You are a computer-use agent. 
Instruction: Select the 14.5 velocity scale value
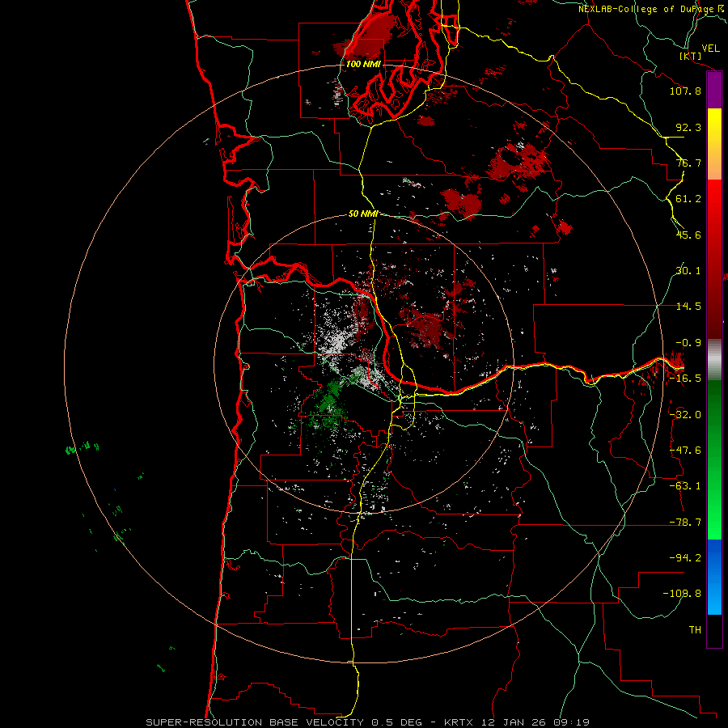coord(688,307)
